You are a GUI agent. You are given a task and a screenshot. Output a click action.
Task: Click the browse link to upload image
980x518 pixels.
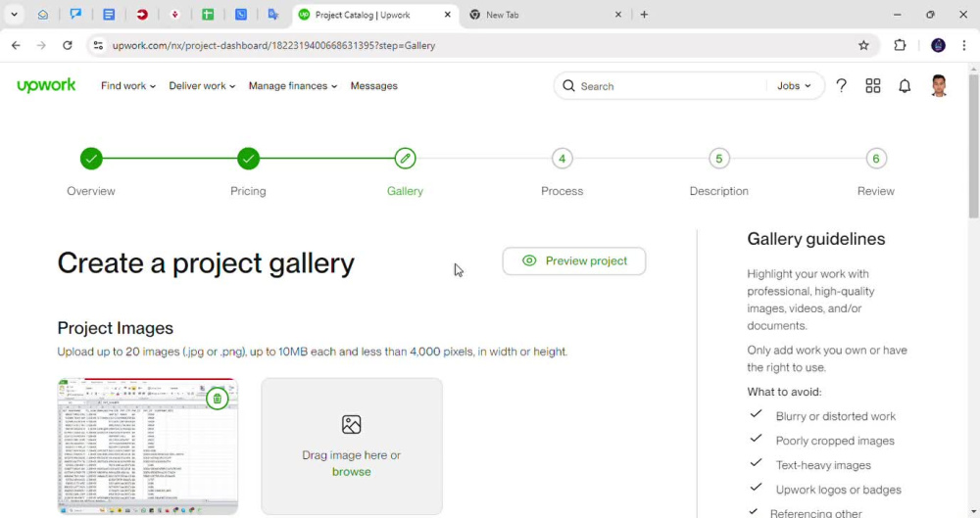(x=351, y=472)
